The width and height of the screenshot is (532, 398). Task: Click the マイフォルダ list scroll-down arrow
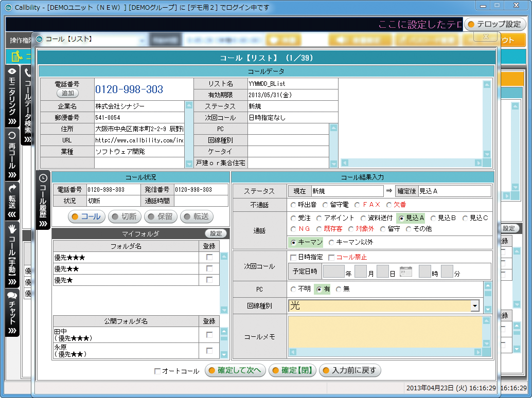click(224, 310)
